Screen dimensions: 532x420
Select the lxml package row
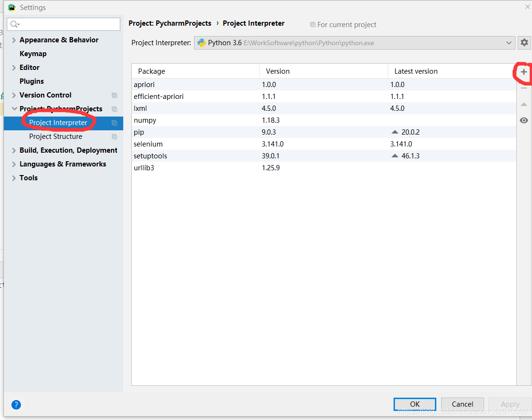[x=324, y=108]
